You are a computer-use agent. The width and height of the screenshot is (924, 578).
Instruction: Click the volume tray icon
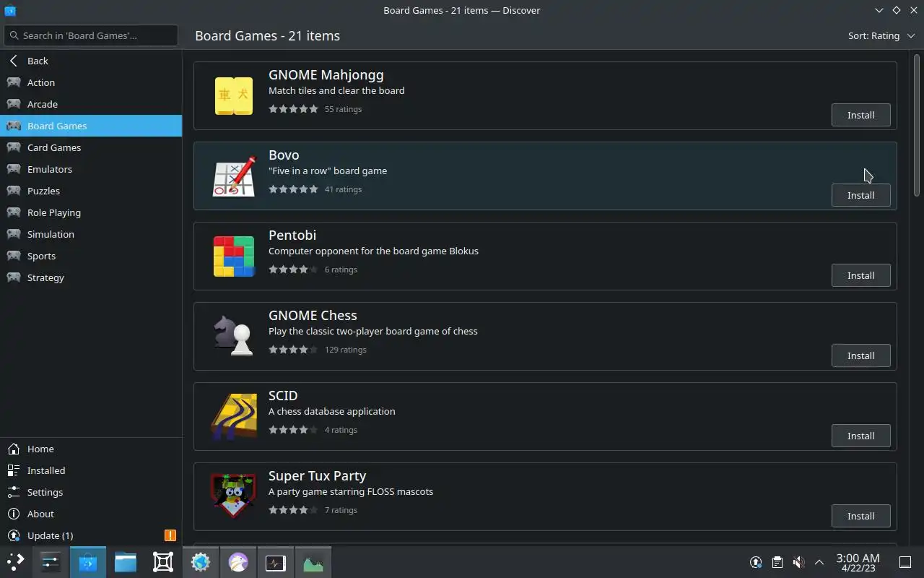pyautogui.click(x=798, y=562)
